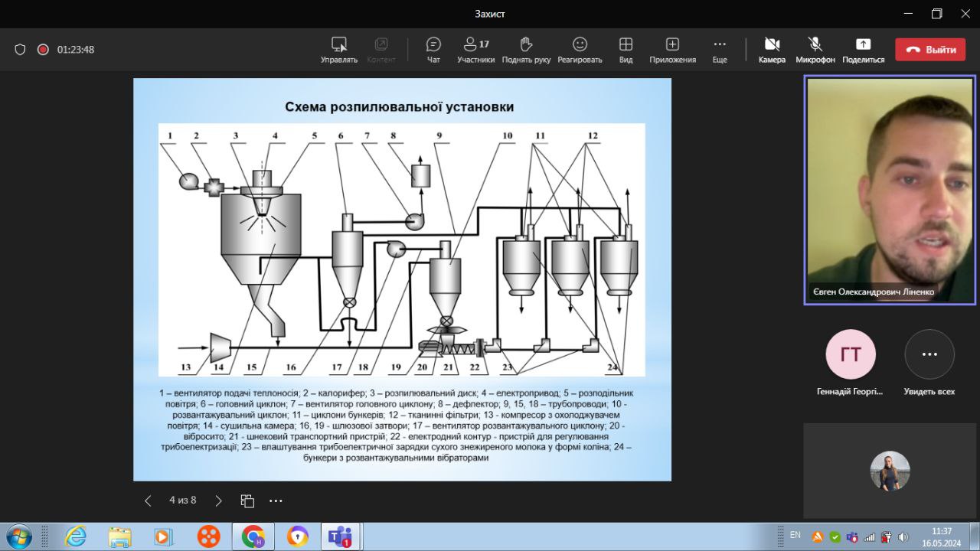Expand the More (Еще) actions menu
The width and height of the screenshot is (980, 551).
[x=720, y=49]
